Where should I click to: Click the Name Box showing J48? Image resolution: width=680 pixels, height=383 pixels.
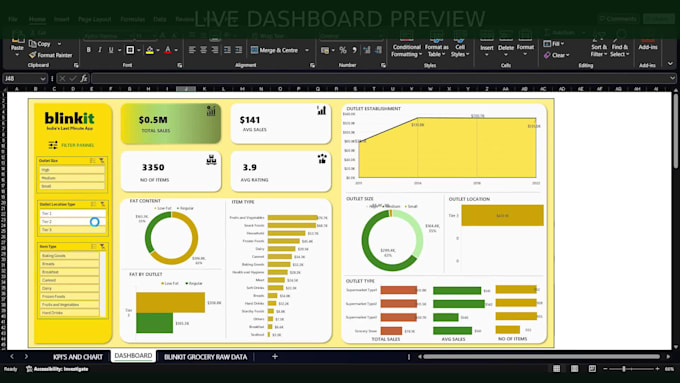[24, 79]
